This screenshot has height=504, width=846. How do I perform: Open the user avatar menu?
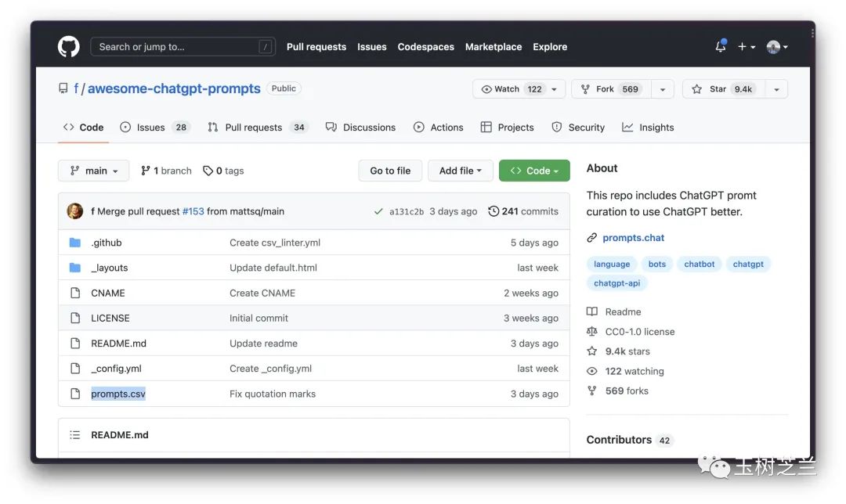coord(777,47)
